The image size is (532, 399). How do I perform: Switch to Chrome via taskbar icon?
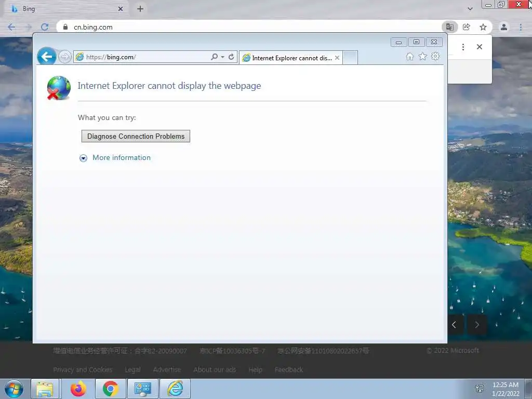click(110, 389)
